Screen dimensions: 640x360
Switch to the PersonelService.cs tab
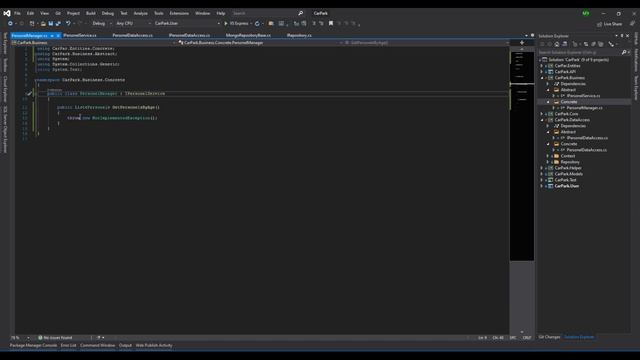[x=80, y=36]
